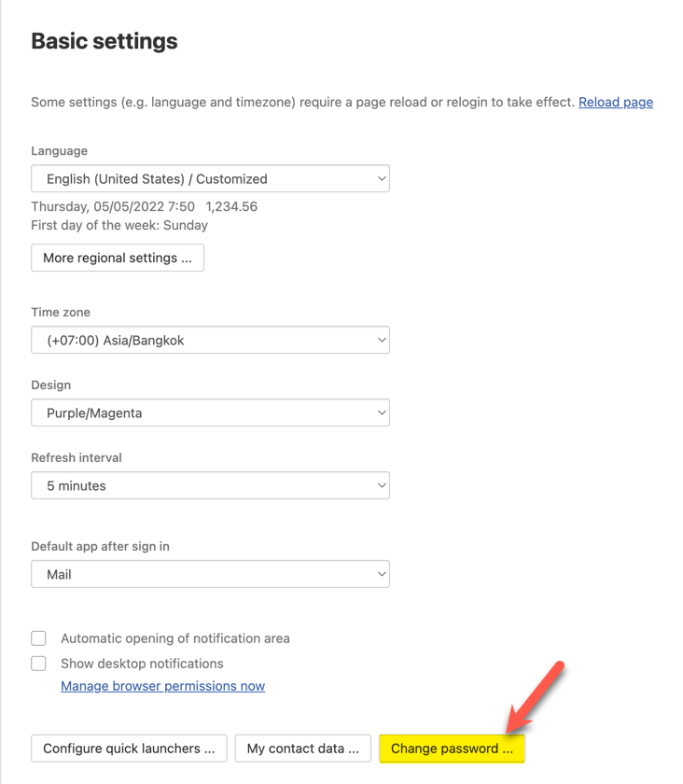Open the Default app Mail selector

[x=210, y=575]
